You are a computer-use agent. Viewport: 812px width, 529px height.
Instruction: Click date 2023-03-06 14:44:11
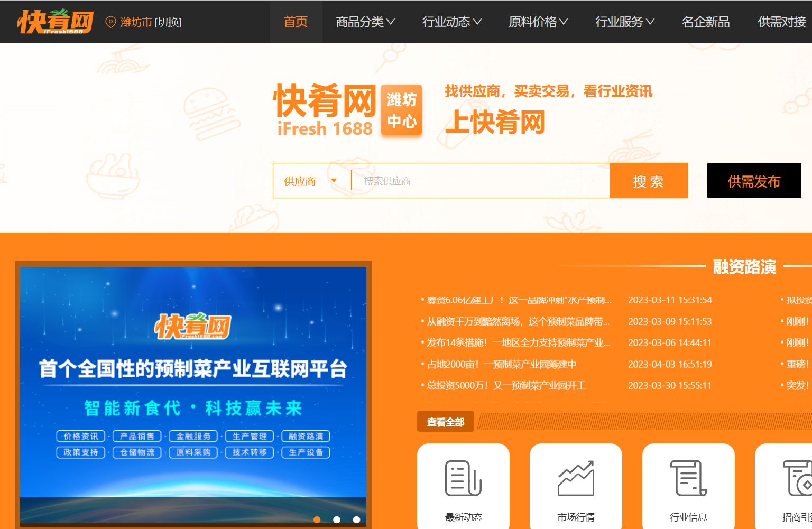(670, 342)
